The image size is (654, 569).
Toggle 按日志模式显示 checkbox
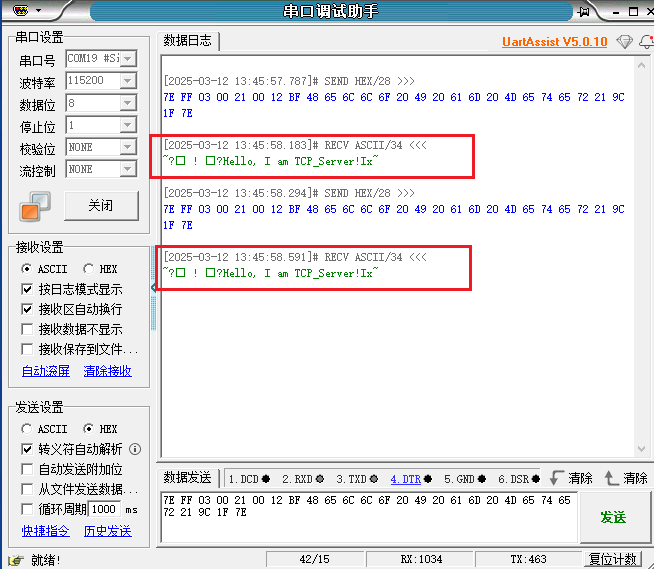(x=27, y=289)
